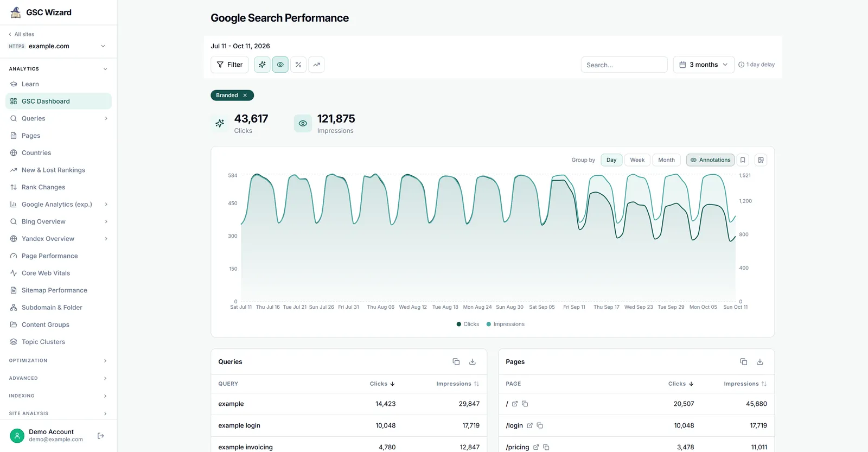This screenshot has width=868, height=452.
Task: Toggle the impressions eye icon in toolbar
Action: (280, 65)
